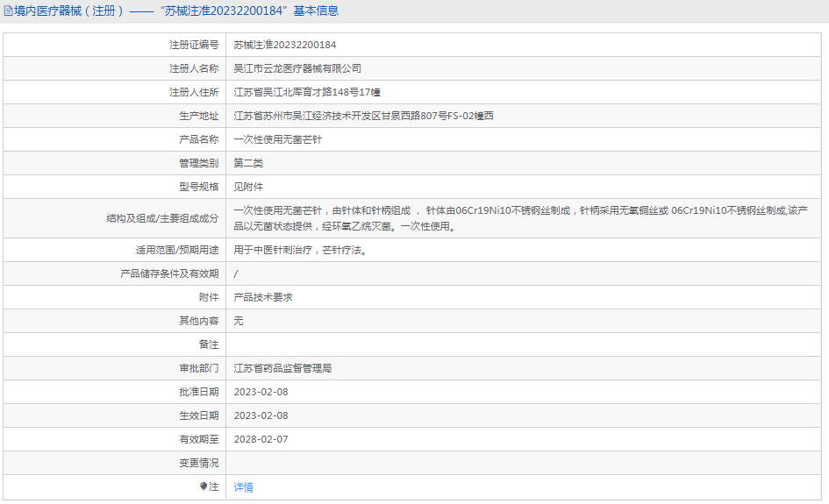Select product name 一次性使用无菌芒针
829x504 pixels.
coord(277,139)
